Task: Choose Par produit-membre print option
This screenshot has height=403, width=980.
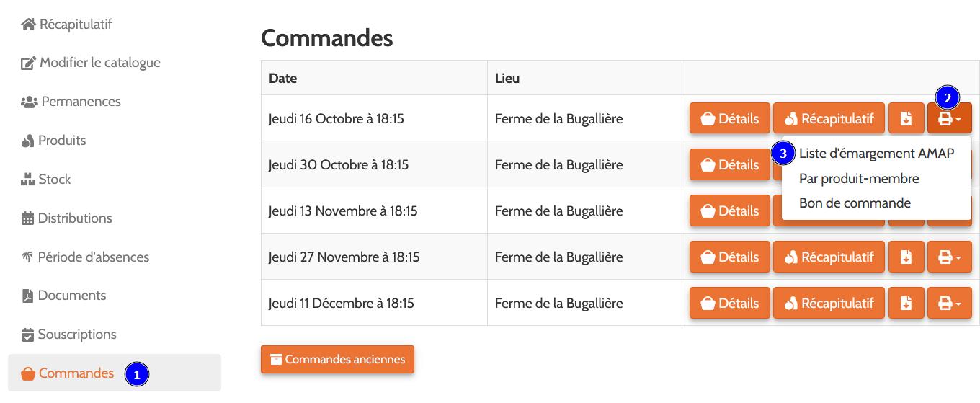Action: (x=859, y=178)
